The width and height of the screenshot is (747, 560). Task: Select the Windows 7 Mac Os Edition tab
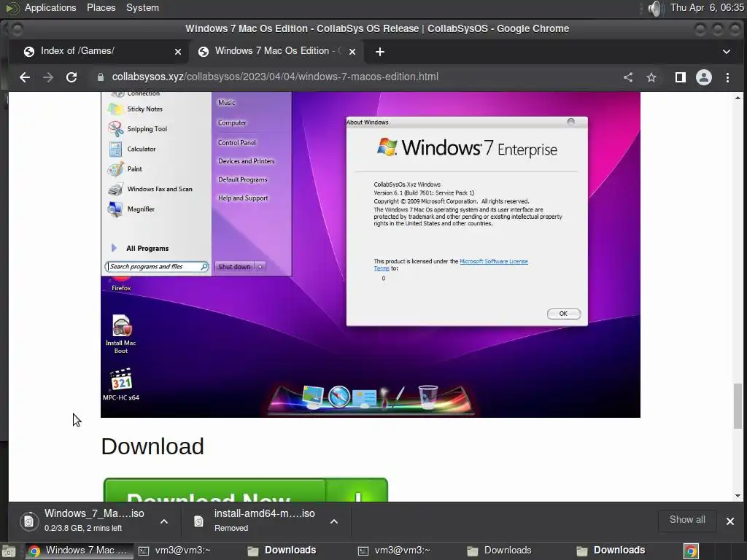[x=276, y=51]
